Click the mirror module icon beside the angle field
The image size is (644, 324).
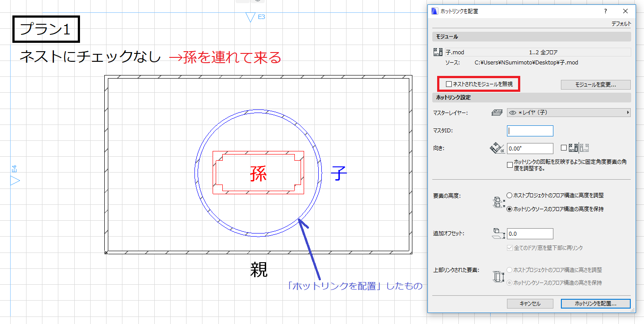[579, 148]
